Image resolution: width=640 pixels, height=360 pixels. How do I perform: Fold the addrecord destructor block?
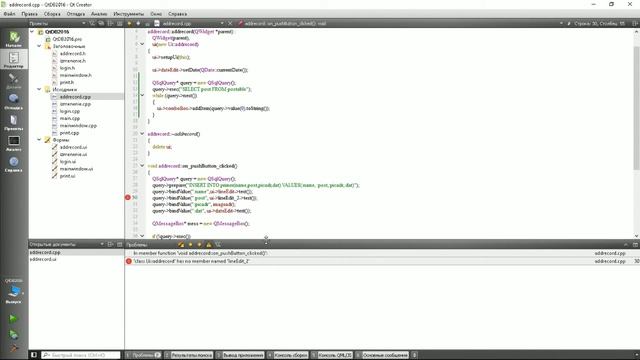[142, 133]
